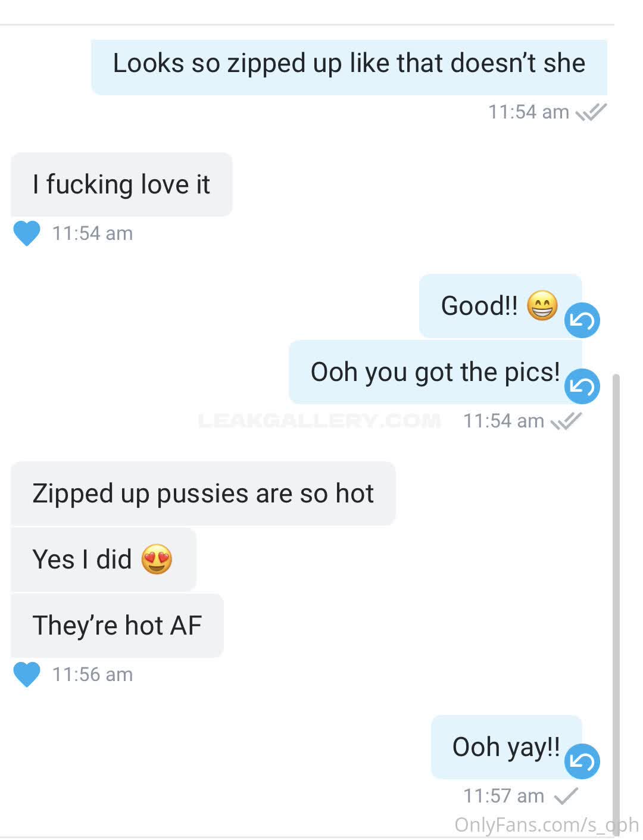Click the heart-eyes emoji in Yes I did

(157, 560)
